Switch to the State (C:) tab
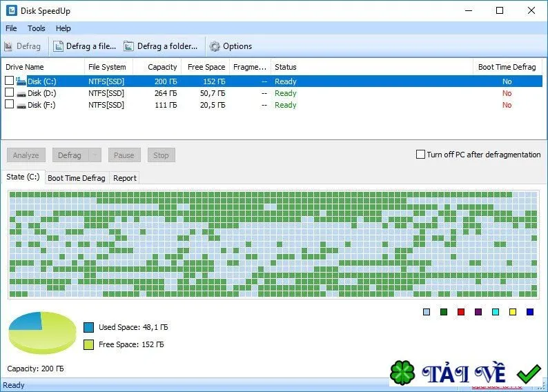 23,177
